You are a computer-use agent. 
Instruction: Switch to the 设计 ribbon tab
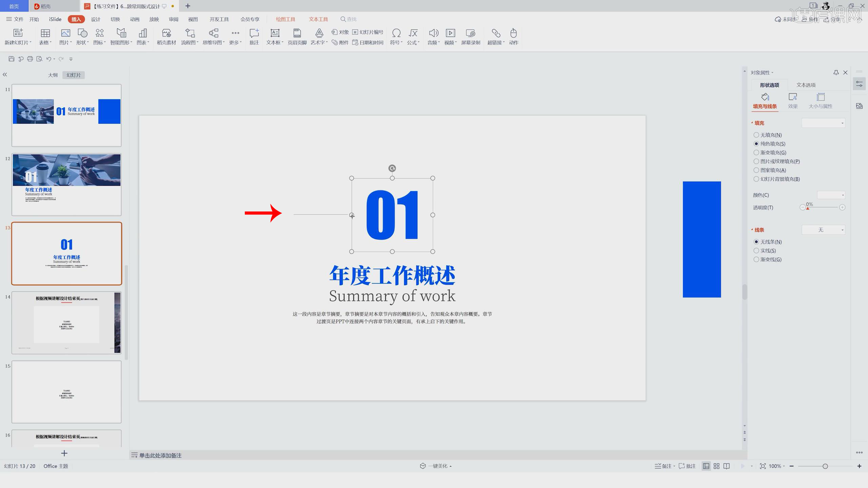click(96, 19)
